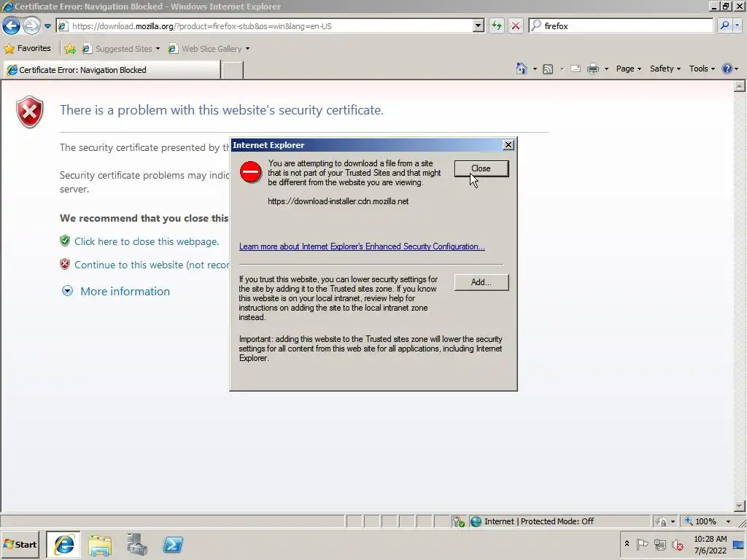The width and height of the screenshot is (747, 560).
Task: Open the Tools menu
Action: click(702, 69)
